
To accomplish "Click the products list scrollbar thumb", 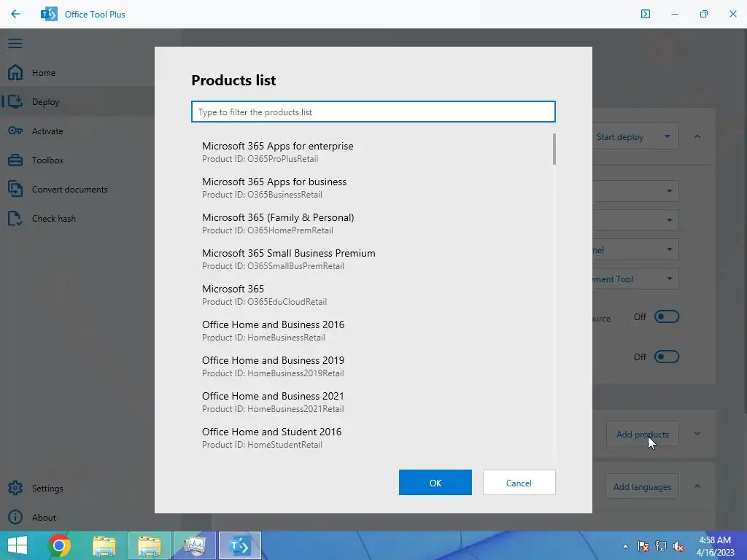I will tap(554, 149).
